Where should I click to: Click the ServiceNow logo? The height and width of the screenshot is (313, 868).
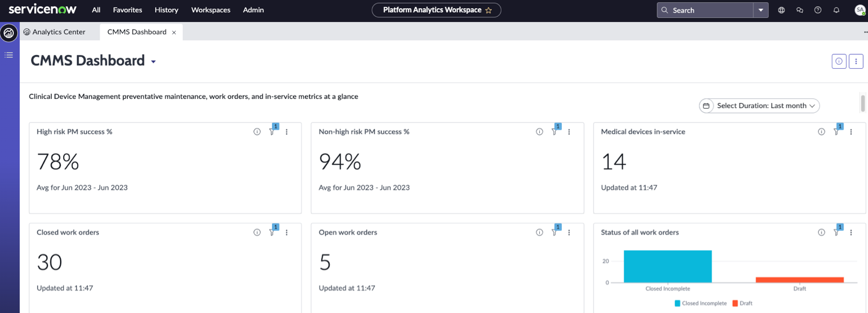(x=43, y=10)
